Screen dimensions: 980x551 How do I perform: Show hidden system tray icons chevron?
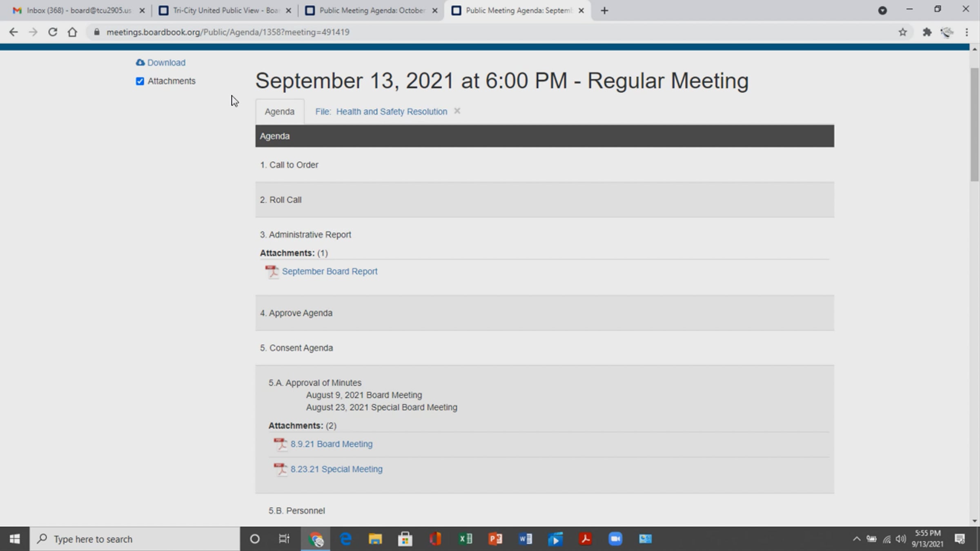pos(857,539)
